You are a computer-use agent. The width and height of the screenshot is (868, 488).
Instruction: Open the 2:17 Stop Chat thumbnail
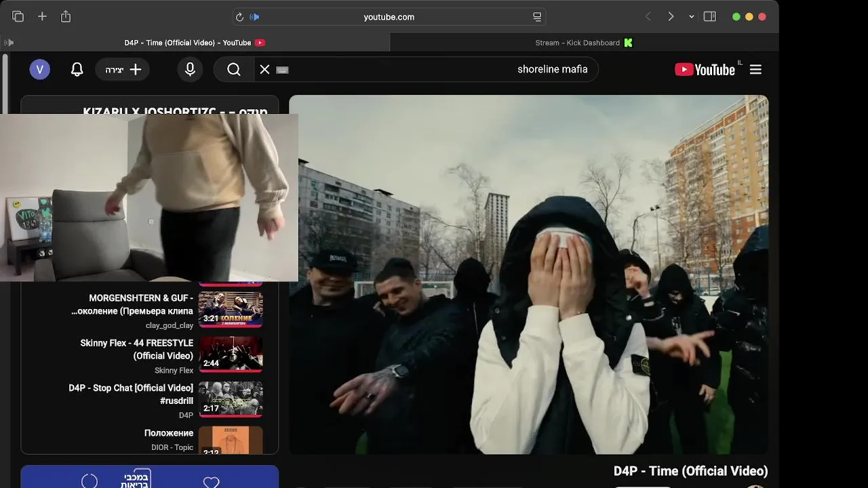(231, 399)
